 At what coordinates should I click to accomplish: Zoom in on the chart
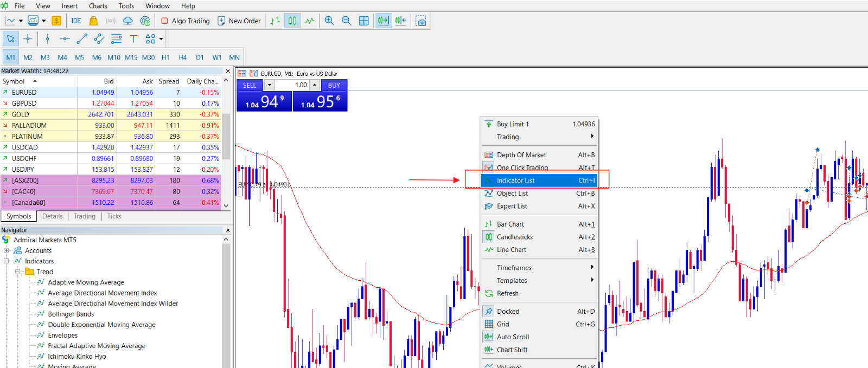click(x=329, y=21)
